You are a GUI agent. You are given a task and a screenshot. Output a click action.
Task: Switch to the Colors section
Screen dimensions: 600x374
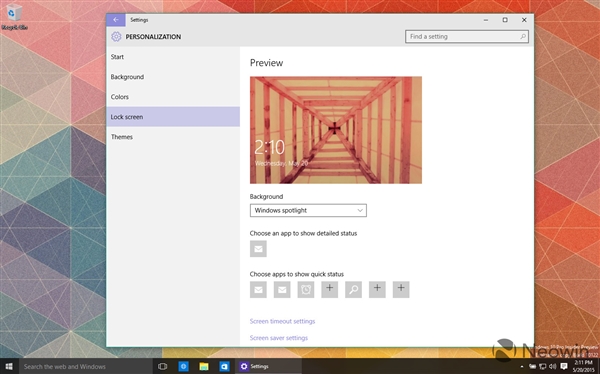173,97
